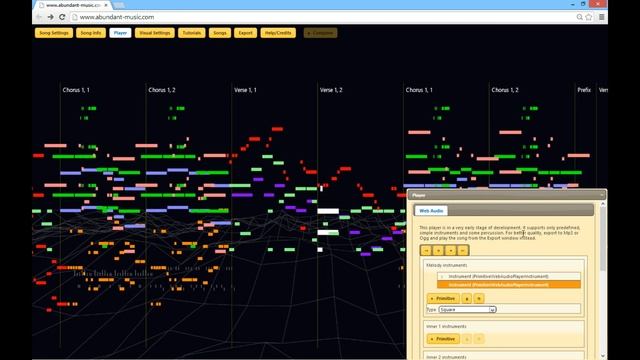Screen dimensions: 640x360
Task: Add a Primitive Inner 1 instrument
Action: tap(443, 339)
